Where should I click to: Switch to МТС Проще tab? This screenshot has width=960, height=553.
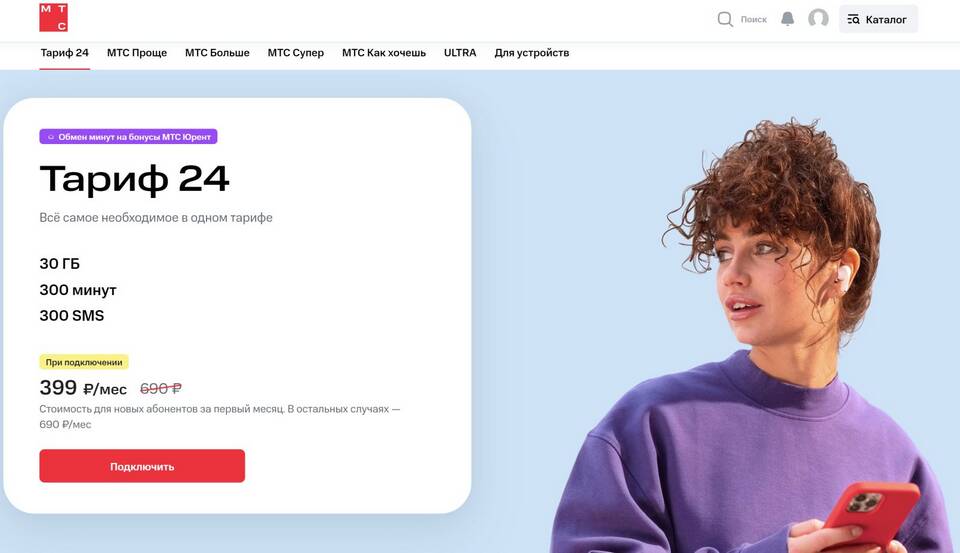tap(137, 53)
